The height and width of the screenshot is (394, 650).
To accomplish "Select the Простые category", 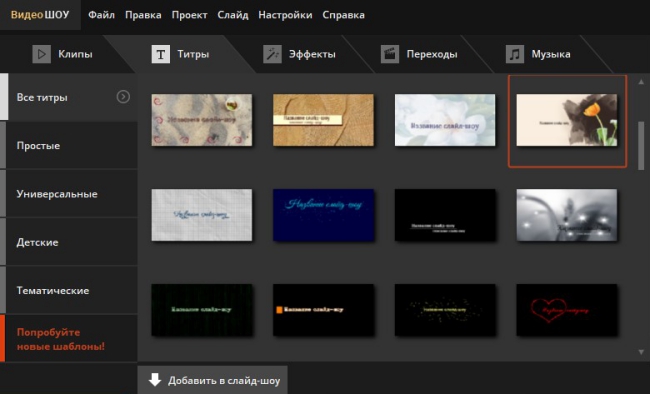I will click(x=69, y=146).
